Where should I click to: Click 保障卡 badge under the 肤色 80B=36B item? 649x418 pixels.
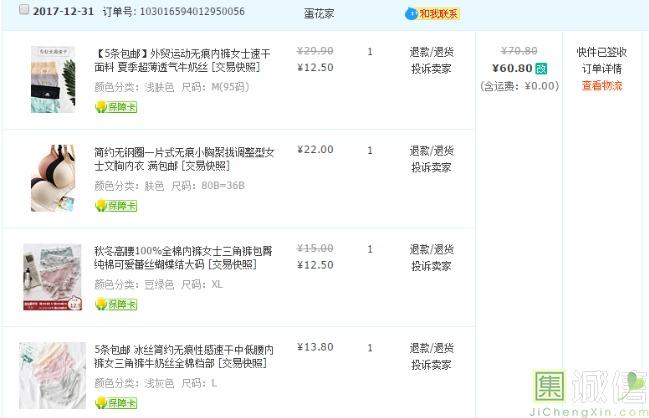(x=116, y=206)
